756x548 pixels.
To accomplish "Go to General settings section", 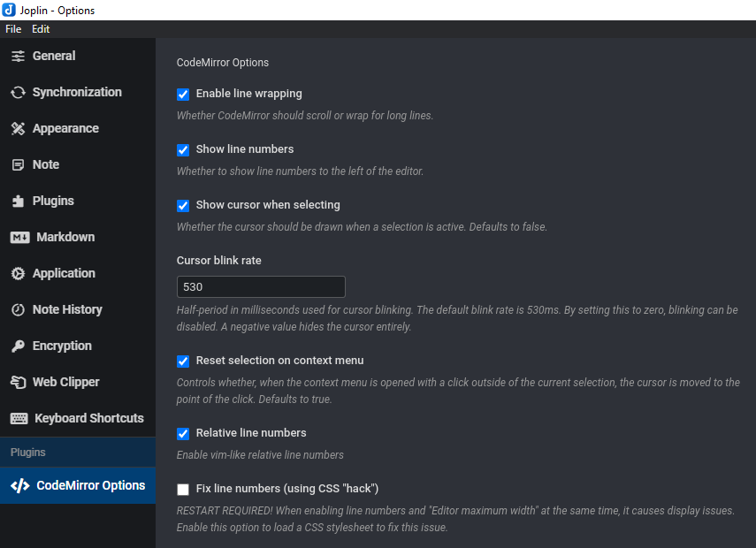I will tap(78, 56).
